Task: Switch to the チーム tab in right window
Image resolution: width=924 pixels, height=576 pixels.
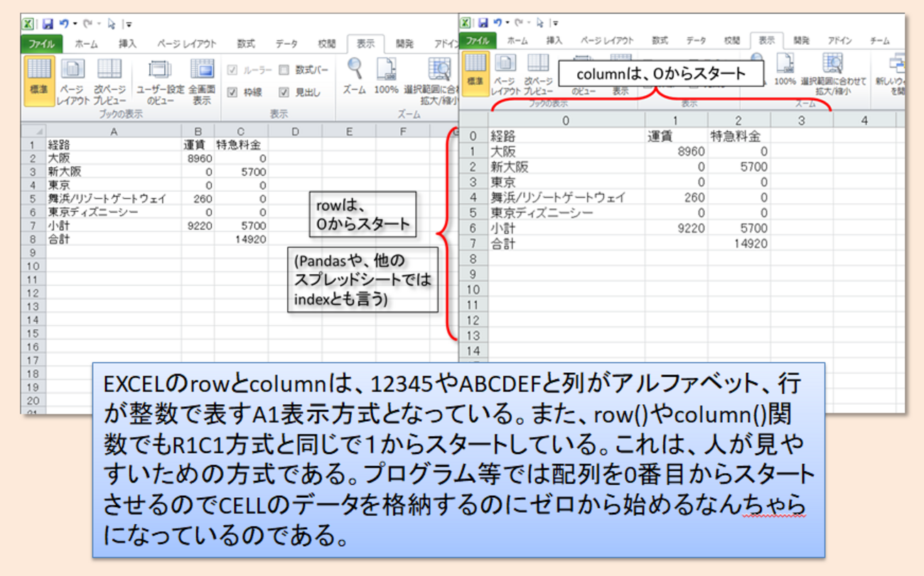Action: (879, 41)
